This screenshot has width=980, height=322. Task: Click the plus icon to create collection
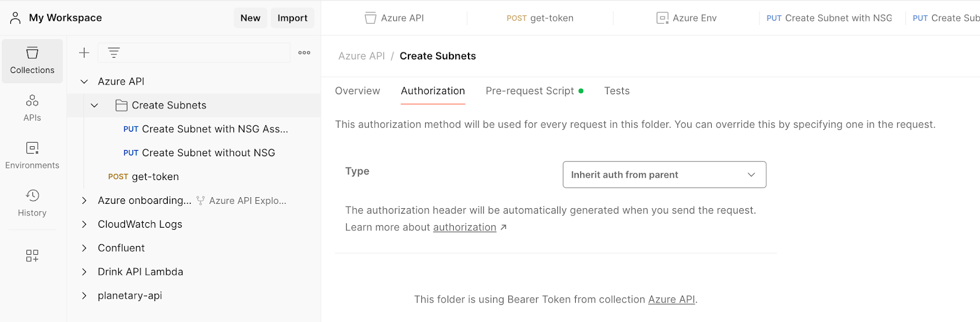point(84,53)
